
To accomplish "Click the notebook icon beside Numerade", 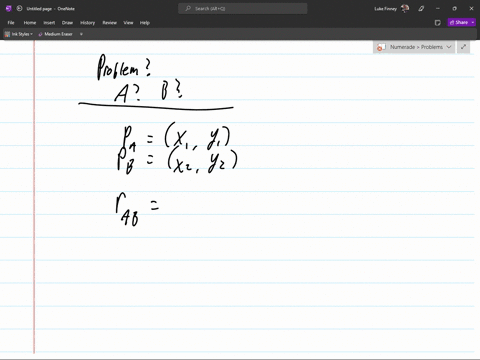I will pos(381,47).
